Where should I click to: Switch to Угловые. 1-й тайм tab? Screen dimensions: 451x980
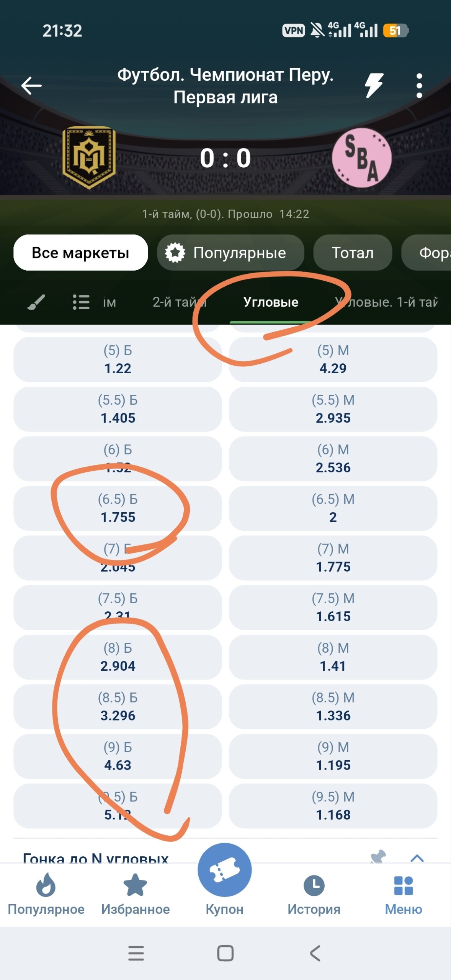(387, 302)
